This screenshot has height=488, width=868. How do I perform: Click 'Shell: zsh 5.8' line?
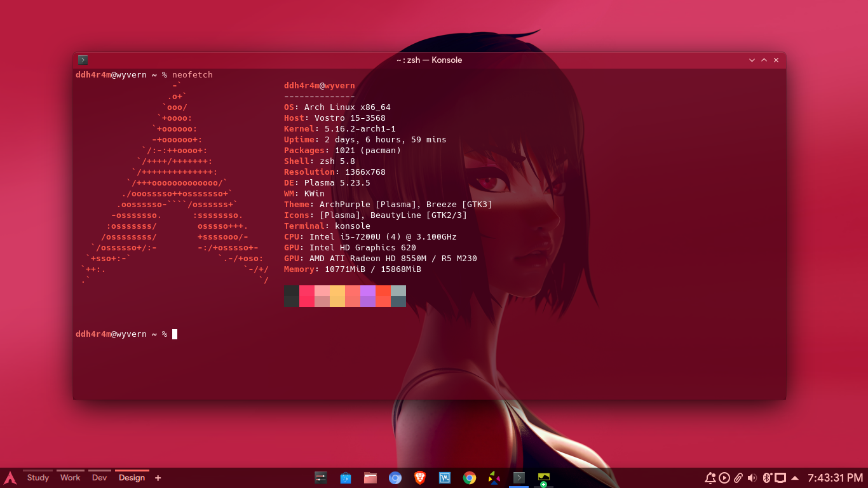click(x=320, y=161)
